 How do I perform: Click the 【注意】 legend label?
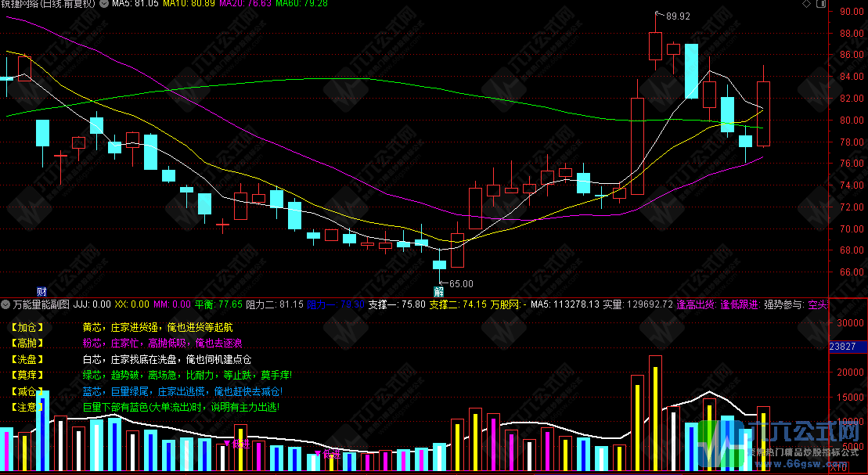[x=27, y=407]
